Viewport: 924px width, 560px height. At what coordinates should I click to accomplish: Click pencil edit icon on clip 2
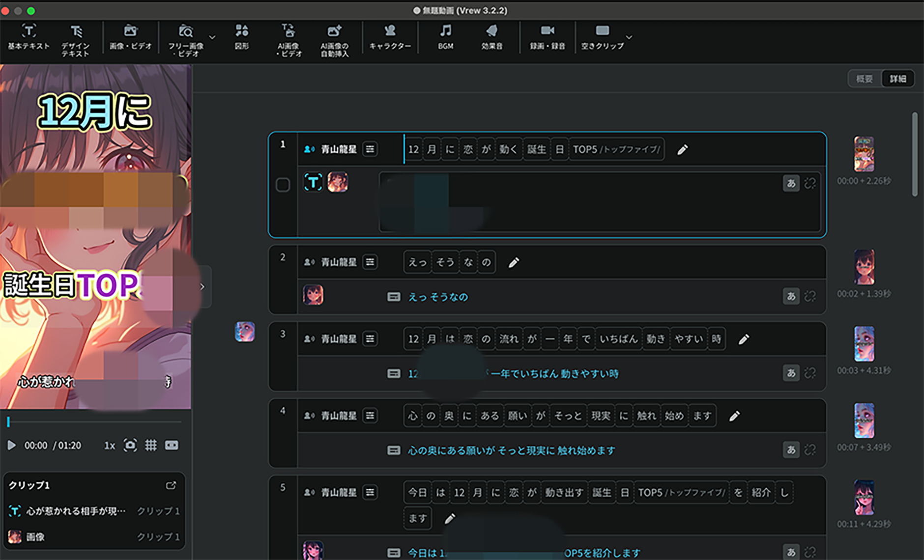514,263
